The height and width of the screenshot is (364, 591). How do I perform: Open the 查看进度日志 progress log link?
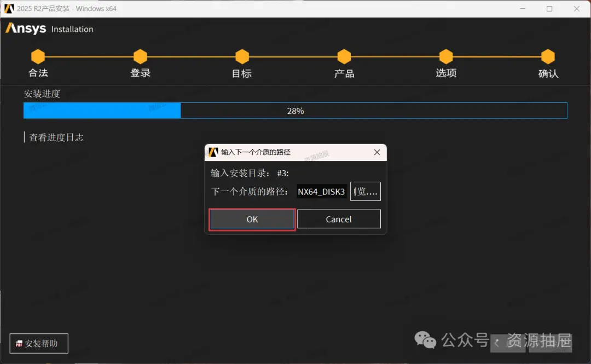[56, 137]
